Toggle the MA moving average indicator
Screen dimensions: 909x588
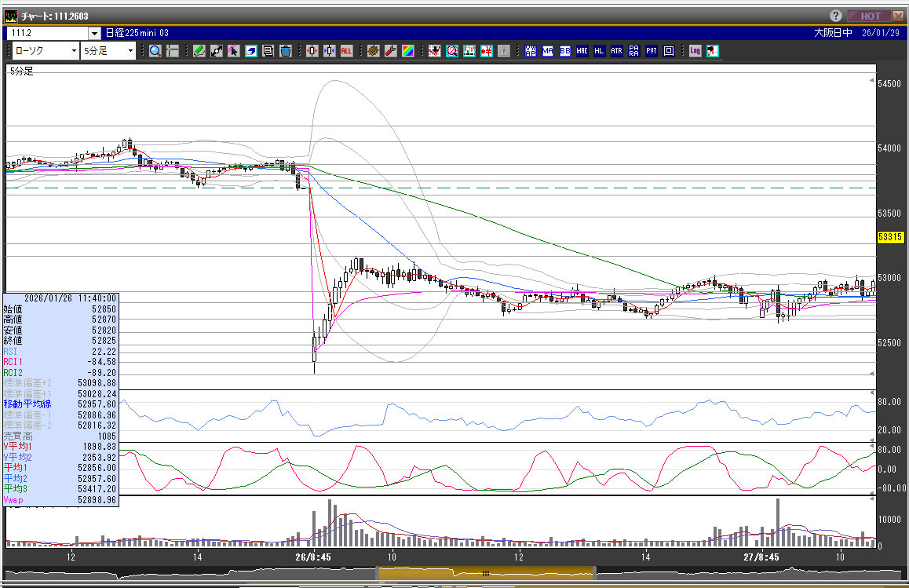pos(547,51)
